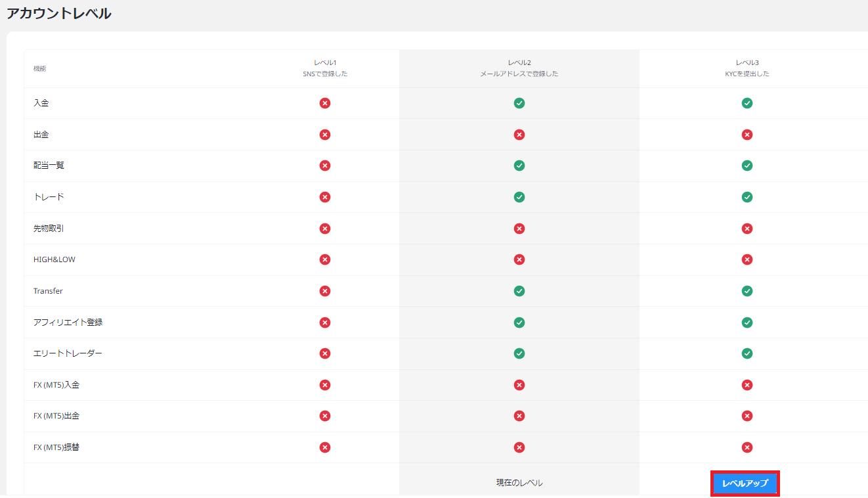Click the green check for Transfer under レベル3
The width and height of the screenshot is (868, 498).
coord(747,291)
